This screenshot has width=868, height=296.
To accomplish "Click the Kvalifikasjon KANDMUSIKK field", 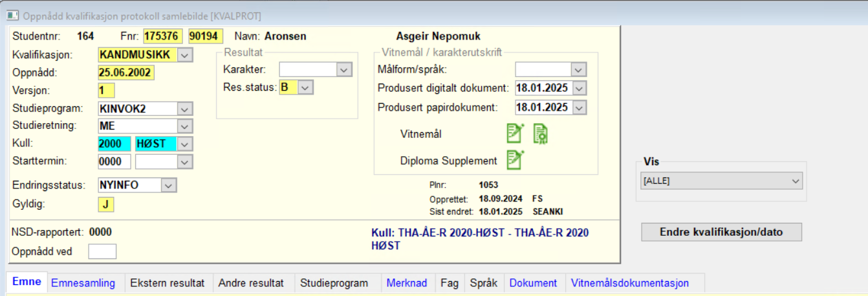I will point(138,56).
